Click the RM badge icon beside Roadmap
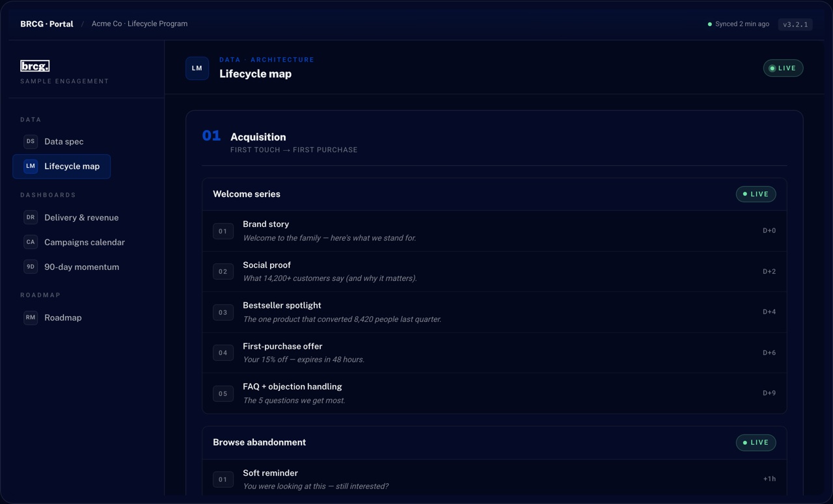This screenshot has width=833, height=504. [31, 317]
